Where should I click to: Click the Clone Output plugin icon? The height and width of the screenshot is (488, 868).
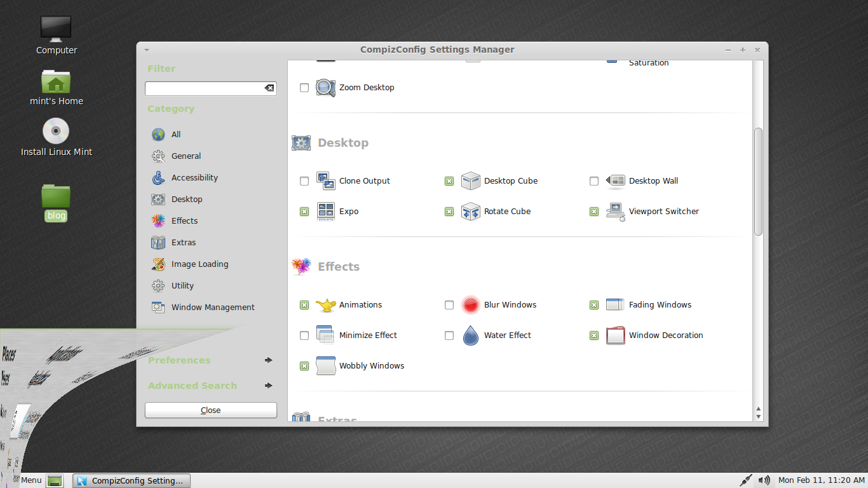(326, 181)
